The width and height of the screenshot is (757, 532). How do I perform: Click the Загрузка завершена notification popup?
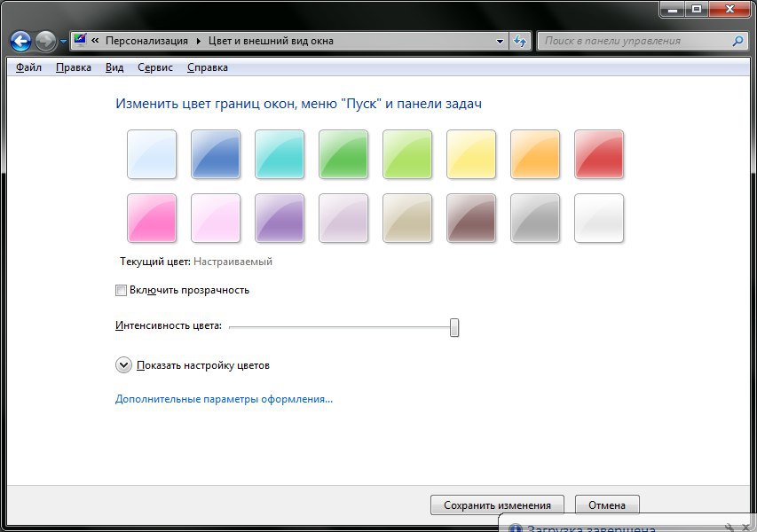[x=626, y=525]
